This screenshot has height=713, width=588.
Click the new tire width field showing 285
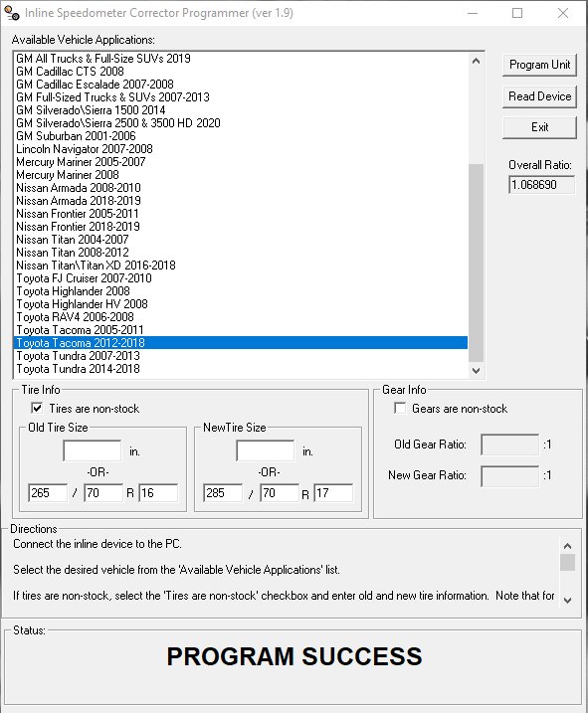[x=223, y=493]
